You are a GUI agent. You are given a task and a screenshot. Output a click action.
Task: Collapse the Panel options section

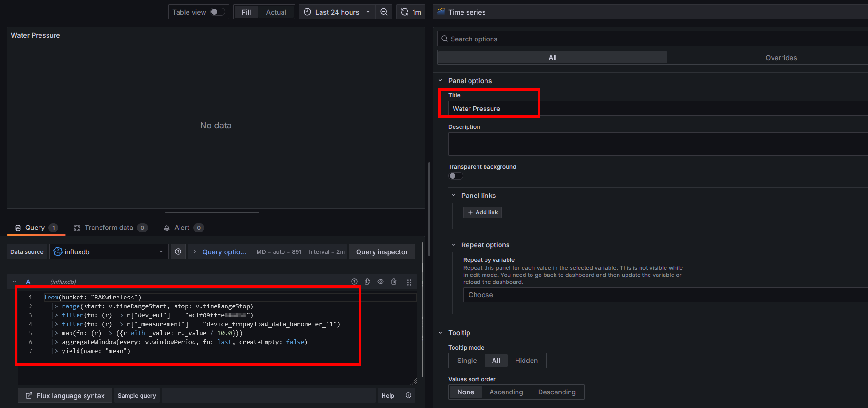coord(440,81)
